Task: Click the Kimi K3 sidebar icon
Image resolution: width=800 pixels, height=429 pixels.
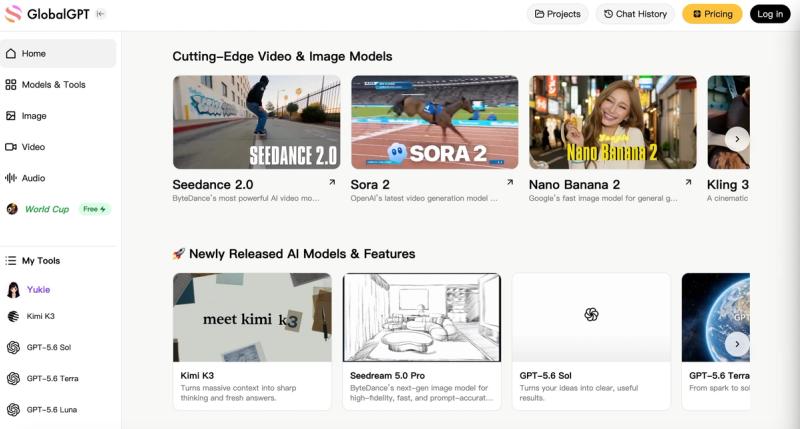Action: coord(13,316)
